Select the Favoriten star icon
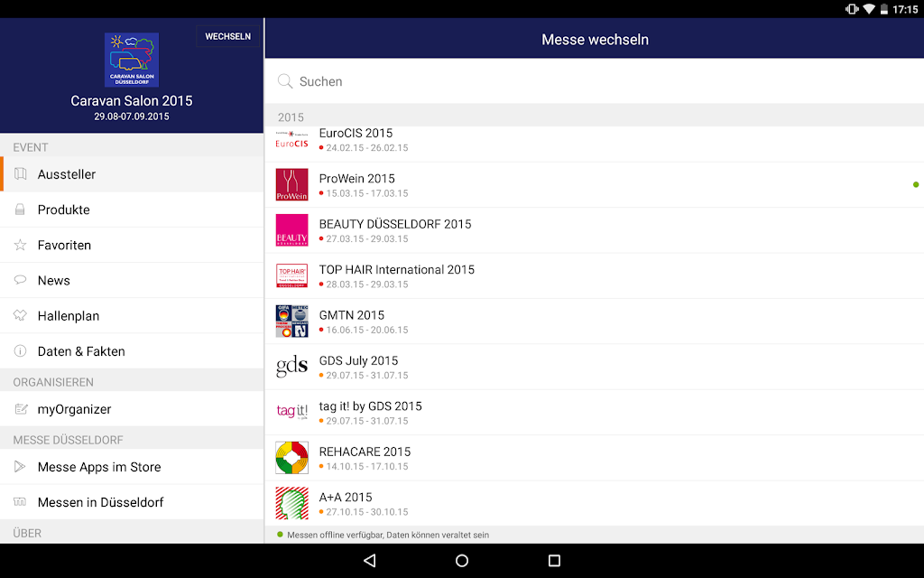Viewport: 924px width, 578px height. [20, 245]
